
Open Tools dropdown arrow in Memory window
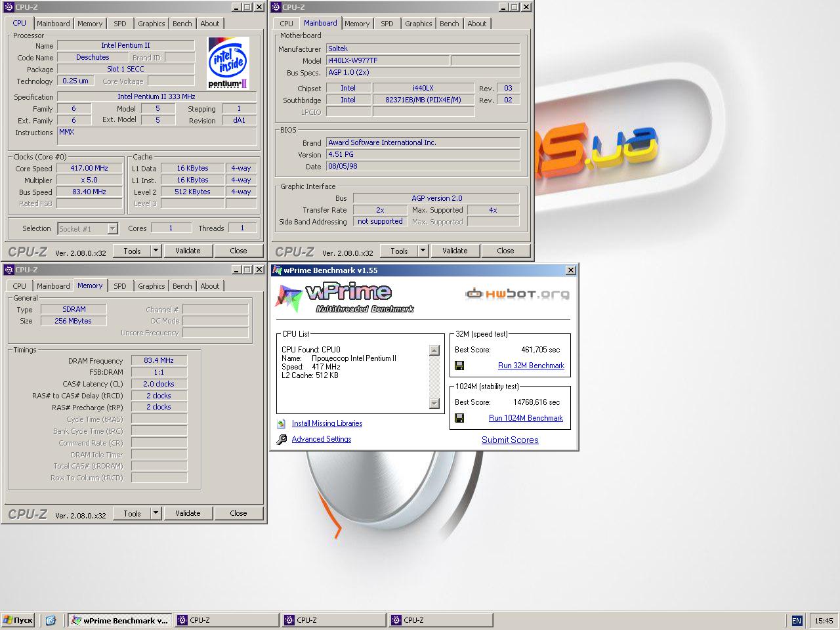point(156,513)
